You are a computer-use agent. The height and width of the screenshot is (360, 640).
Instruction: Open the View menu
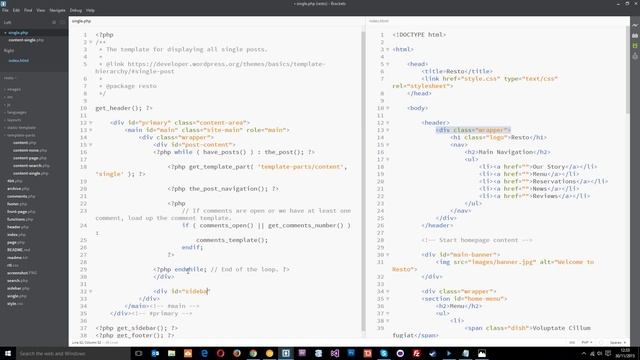tap(40, 10)
